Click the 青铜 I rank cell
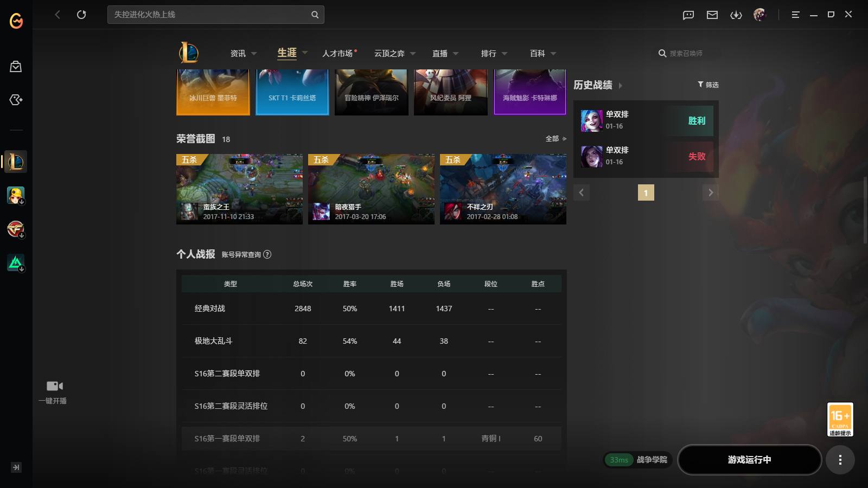The height and width of the screenshot is (488, 868). 491,439
